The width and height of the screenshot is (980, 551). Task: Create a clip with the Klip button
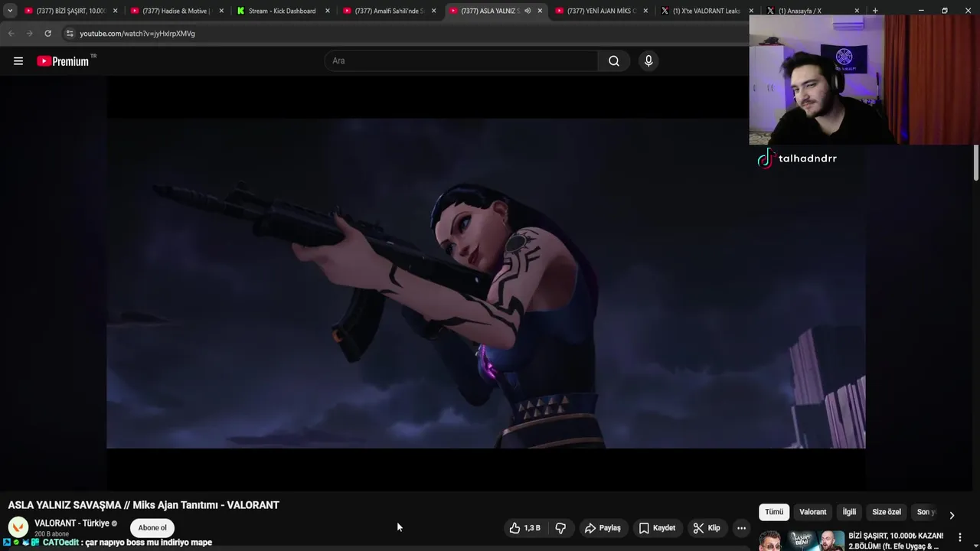click(707, 528)
